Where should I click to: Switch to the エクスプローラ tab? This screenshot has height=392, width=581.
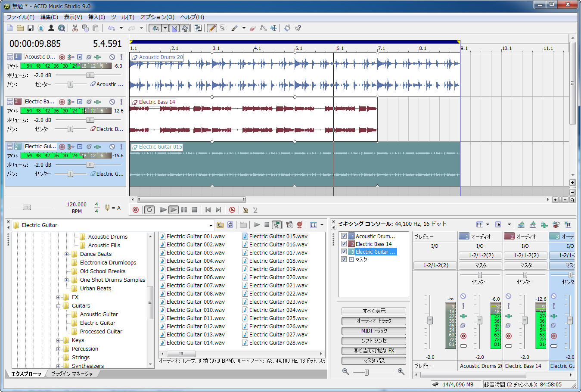(x=26, y=373)
